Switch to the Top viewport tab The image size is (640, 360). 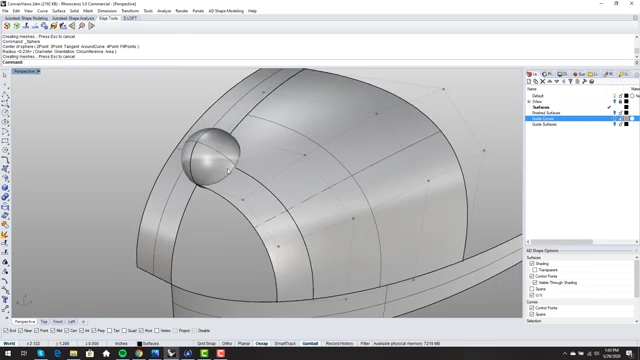44,322
